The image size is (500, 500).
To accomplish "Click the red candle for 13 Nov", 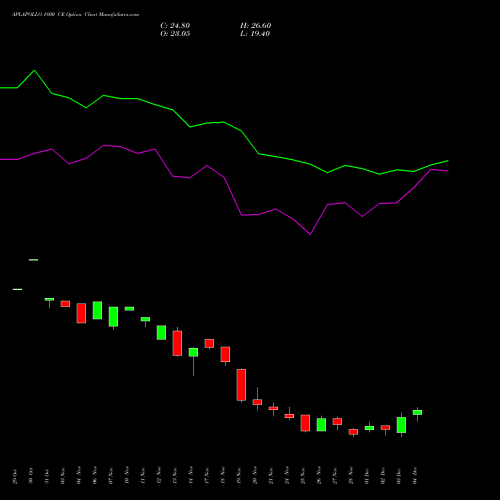I will (x=177, y=343).
